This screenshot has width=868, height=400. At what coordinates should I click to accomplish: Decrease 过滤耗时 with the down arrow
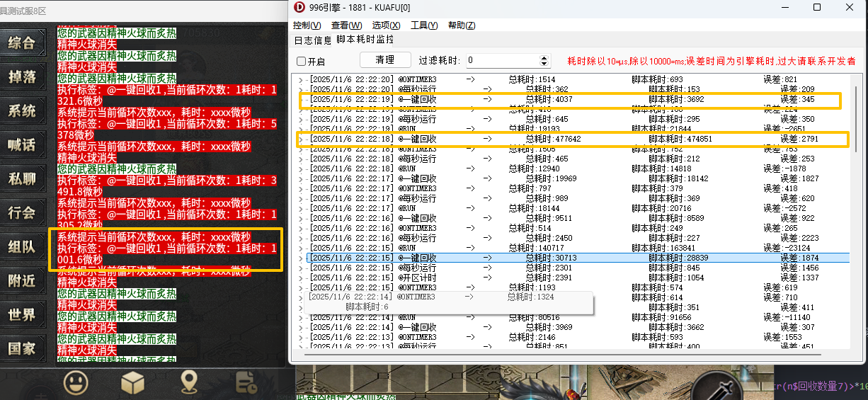[x=544, y=64]
